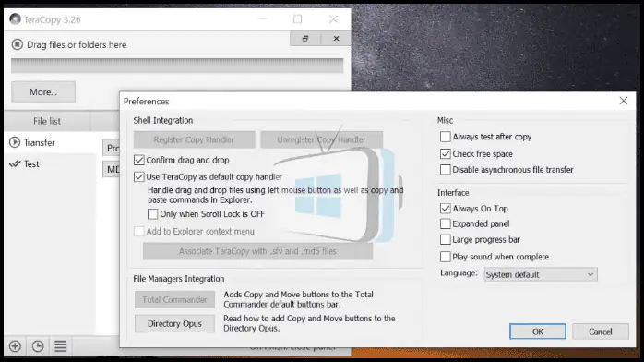
Task: Enable Always test after copy
Action: 446,137
